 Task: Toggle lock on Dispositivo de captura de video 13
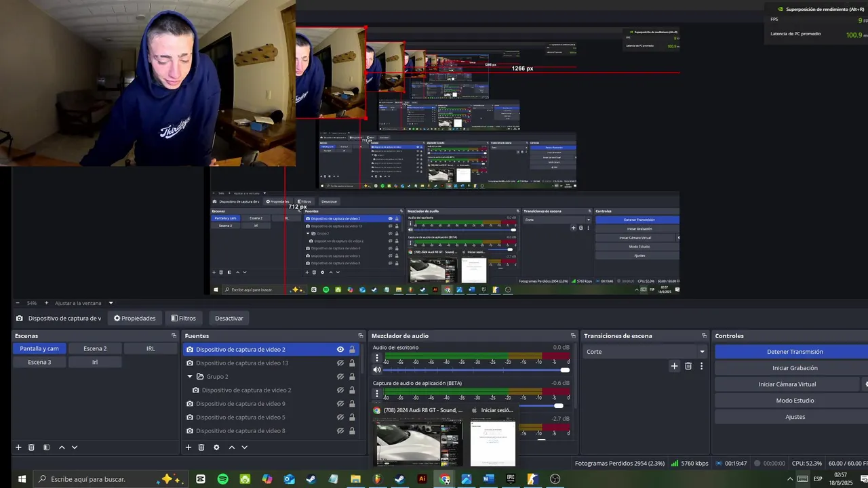pyautogui.click(x=352, y=363)
